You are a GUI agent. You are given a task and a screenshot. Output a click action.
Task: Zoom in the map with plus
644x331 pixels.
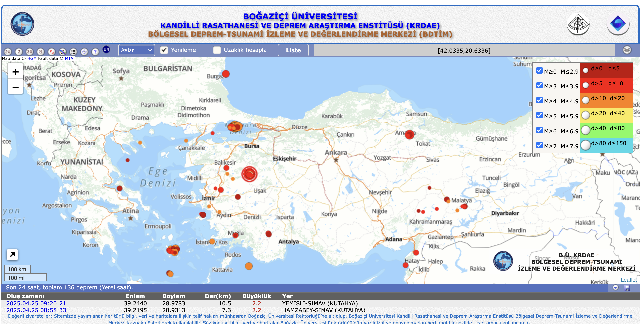pos(15,72)
